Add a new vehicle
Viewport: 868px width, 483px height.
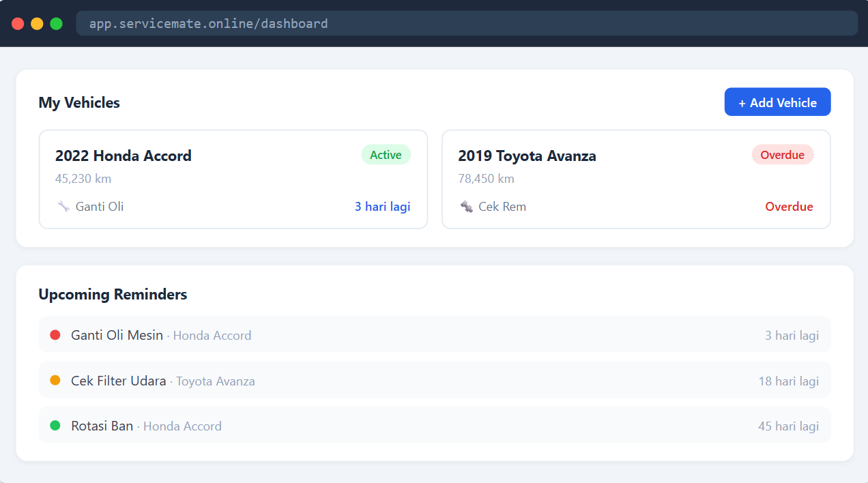(x=777, y=102)
